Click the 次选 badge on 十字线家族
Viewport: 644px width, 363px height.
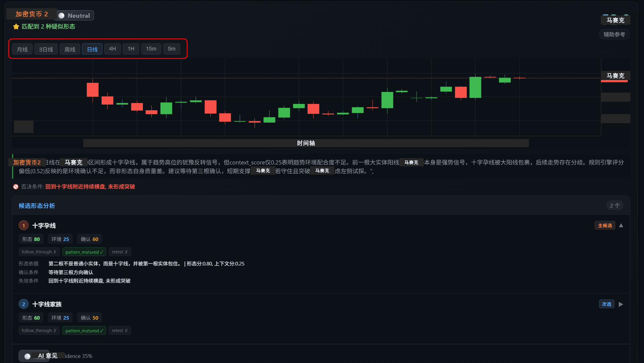pos(606,304)
